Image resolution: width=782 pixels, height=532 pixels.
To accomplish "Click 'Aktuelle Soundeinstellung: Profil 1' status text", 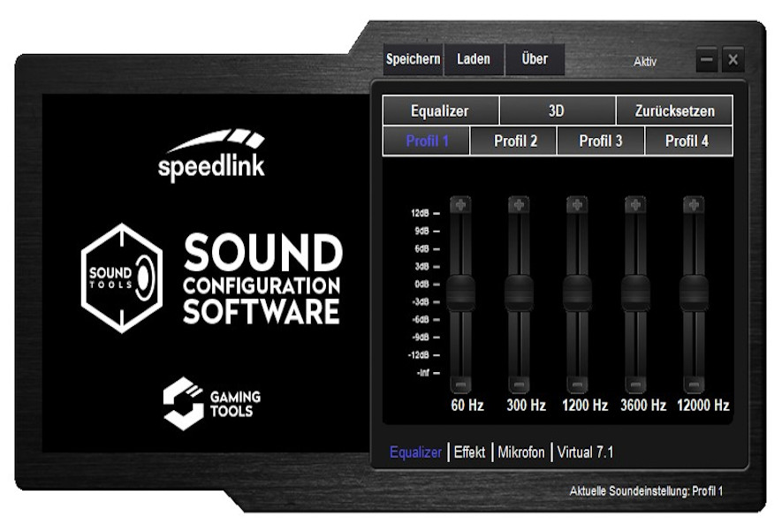I will pos(646,491).
